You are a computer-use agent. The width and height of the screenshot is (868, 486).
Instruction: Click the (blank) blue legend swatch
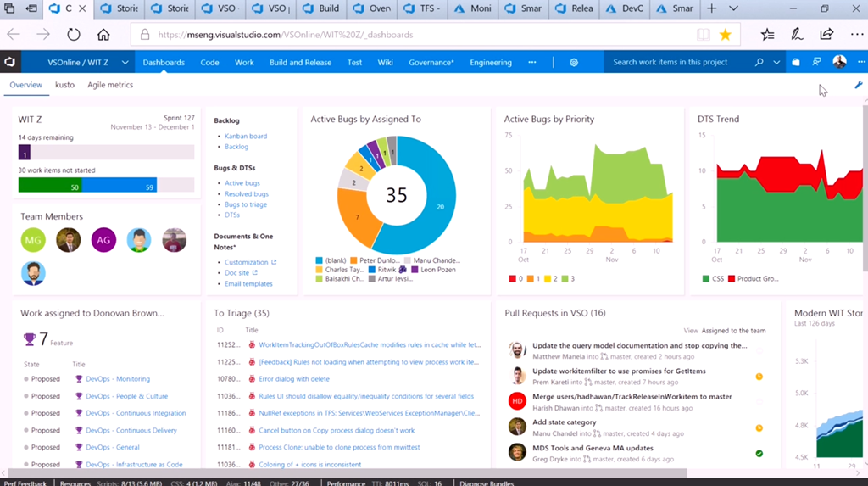point(319,260)
